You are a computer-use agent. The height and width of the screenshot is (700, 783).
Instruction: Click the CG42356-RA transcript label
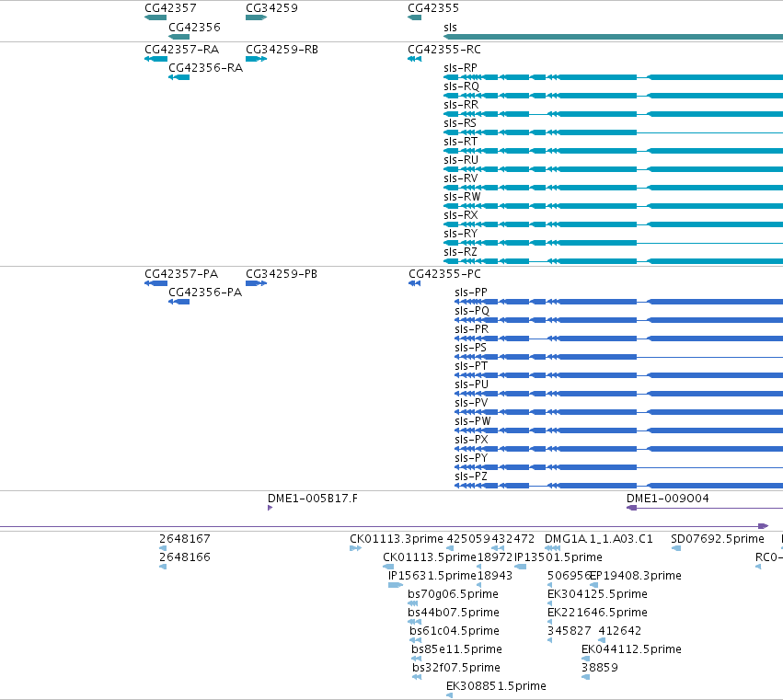click(x=206, y=68)
